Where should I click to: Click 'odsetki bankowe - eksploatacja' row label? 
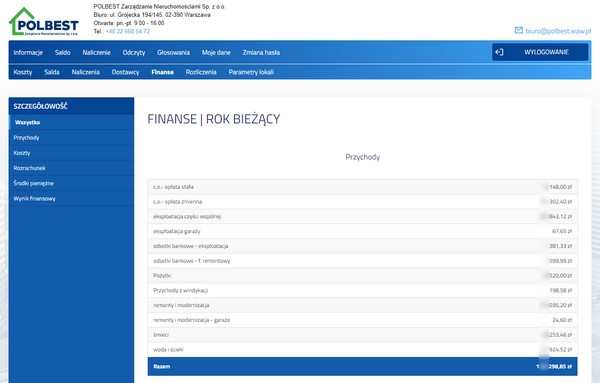click(191, 246)
